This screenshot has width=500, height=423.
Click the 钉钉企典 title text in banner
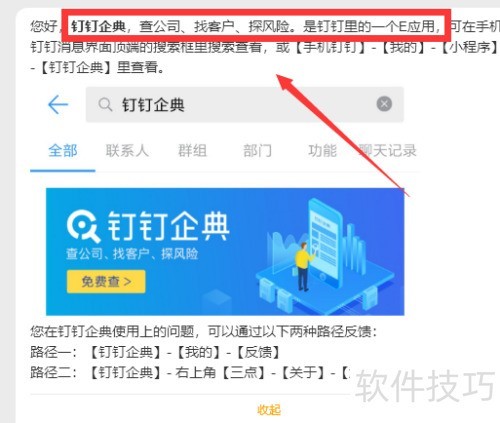(168, 226)
